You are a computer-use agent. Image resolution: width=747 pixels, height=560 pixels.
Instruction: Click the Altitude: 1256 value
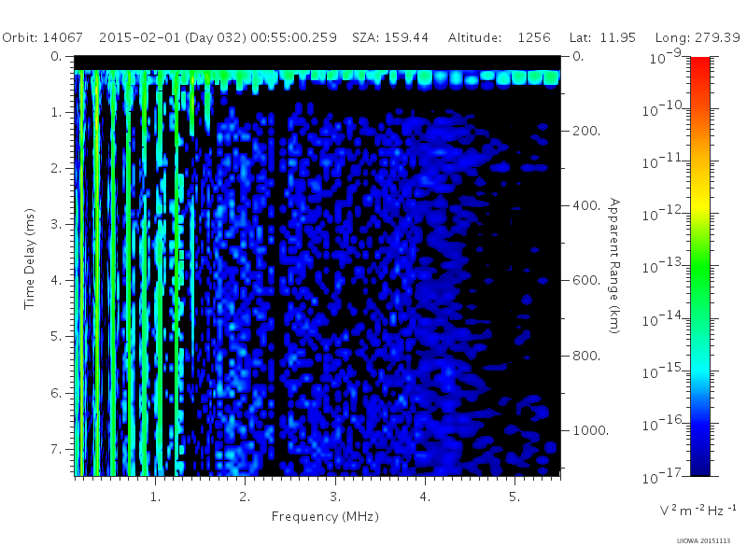pyautogui.click(x=499, y=37)
